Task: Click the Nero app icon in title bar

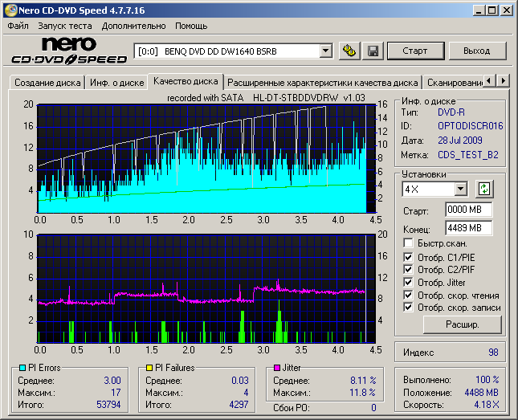Action: pyautogui.click(x=10, y=10)
